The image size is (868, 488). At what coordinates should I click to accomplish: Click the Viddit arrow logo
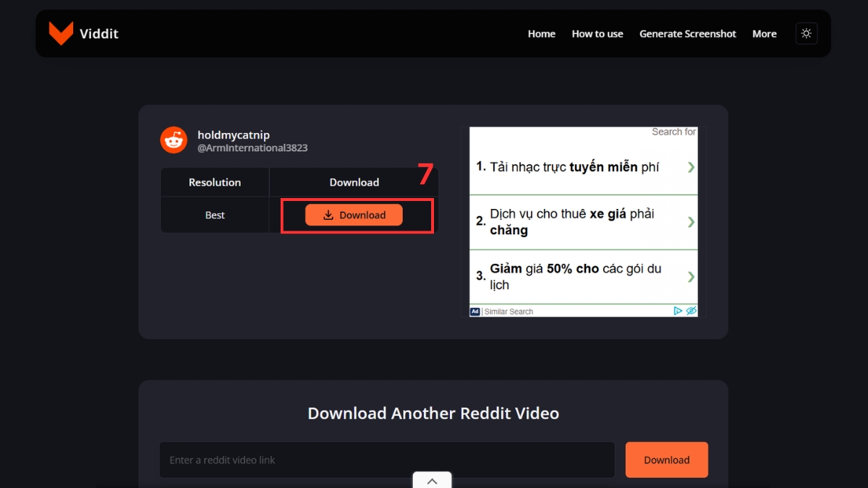coord(61,33)
